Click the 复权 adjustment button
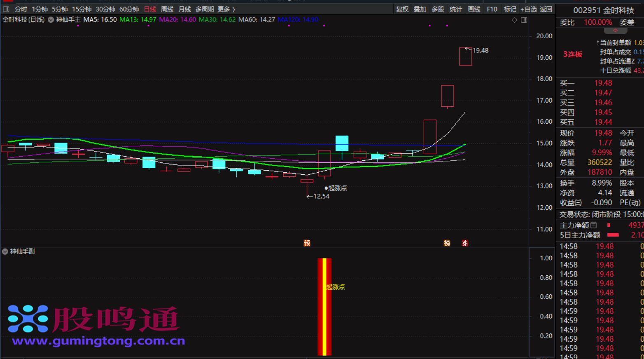The width and height of the screenshot is (644, 359). (402, 9)
